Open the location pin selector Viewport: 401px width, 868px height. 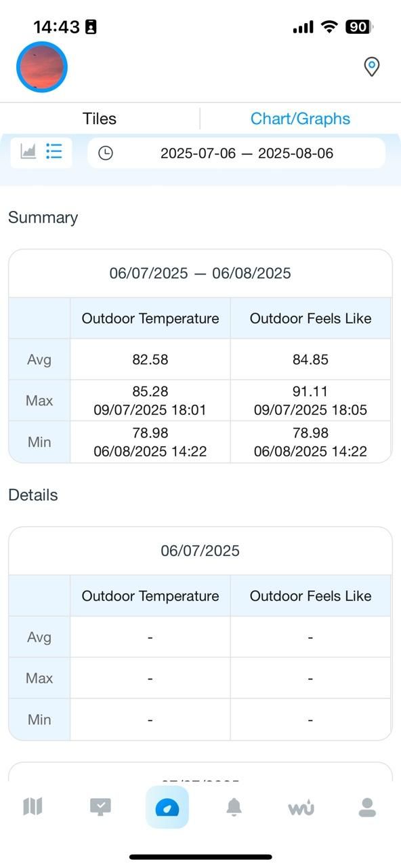[372, 67]
